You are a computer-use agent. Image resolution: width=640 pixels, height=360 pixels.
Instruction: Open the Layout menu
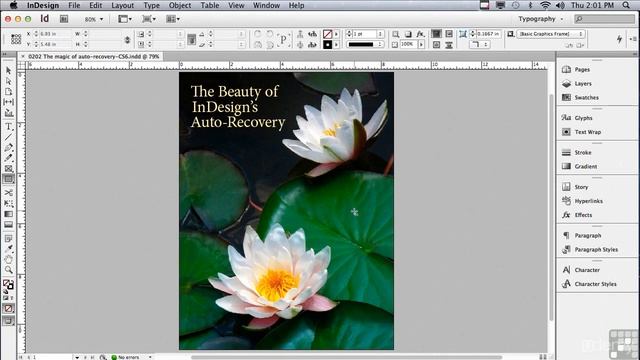(122, 5)
